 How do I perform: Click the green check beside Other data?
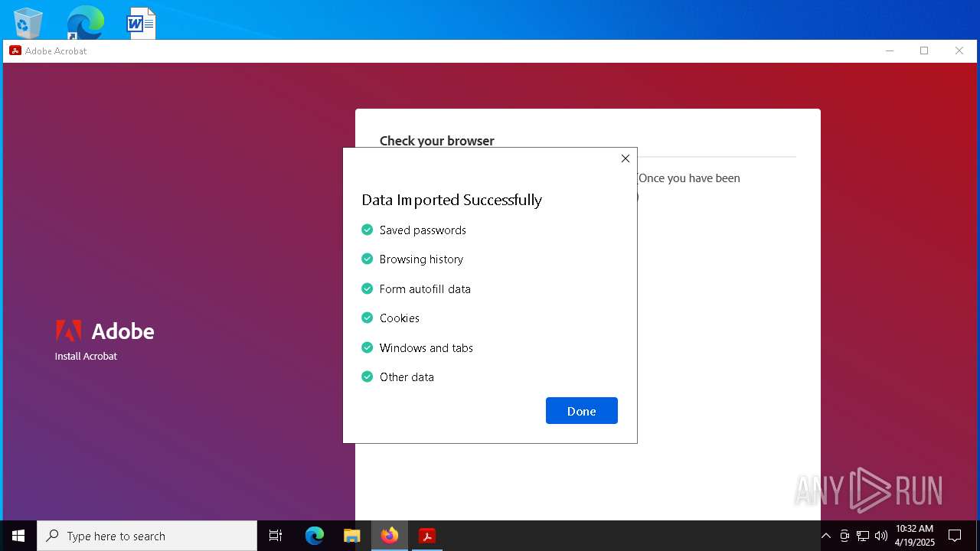pyautogui.click(x=367, y=377)
